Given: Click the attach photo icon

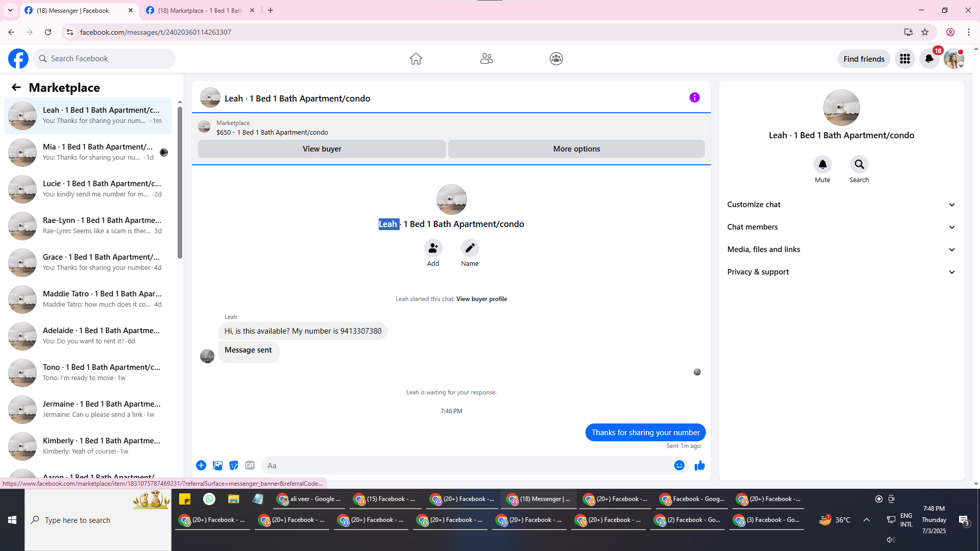Looking at the screenshot, I should tap(217, 465).
